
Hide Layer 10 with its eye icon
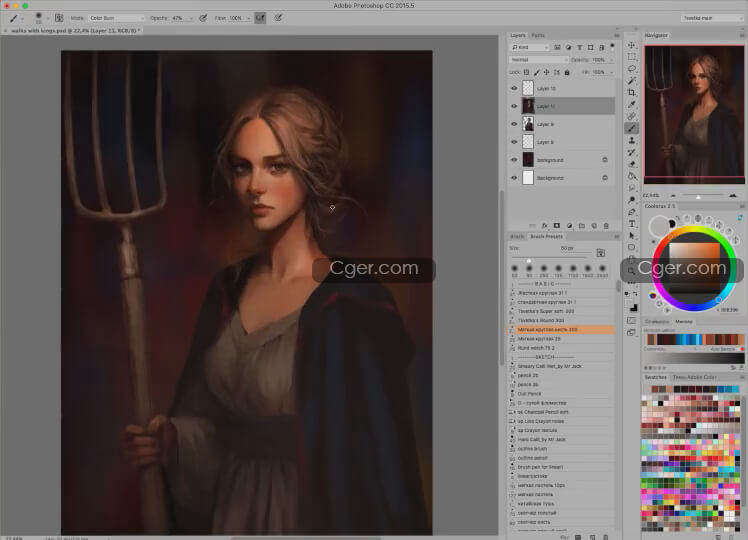pyautogui.click(x=514, y=88)
